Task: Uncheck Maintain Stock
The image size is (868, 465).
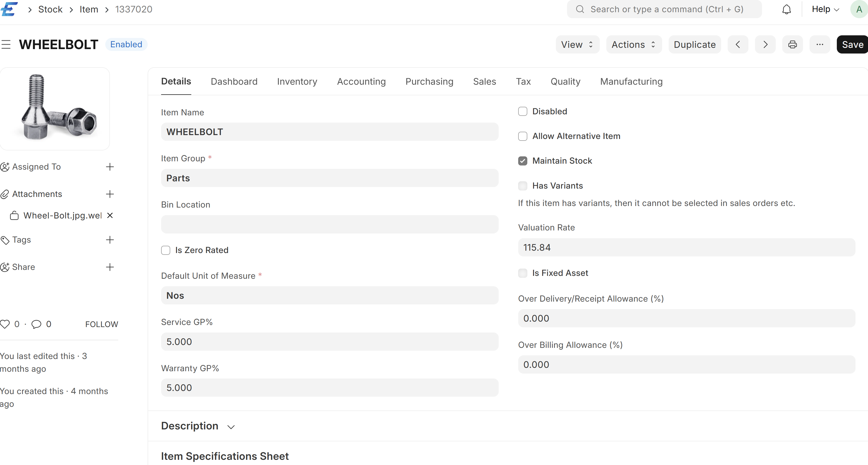Action: point(522,161)
